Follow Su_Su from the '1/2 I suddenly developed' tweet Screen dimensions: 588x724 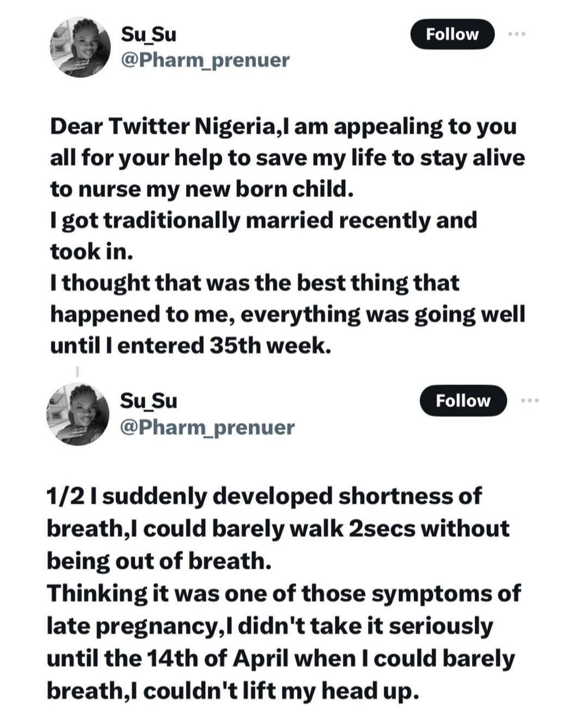pyautogui.click(x=463, y=400)
